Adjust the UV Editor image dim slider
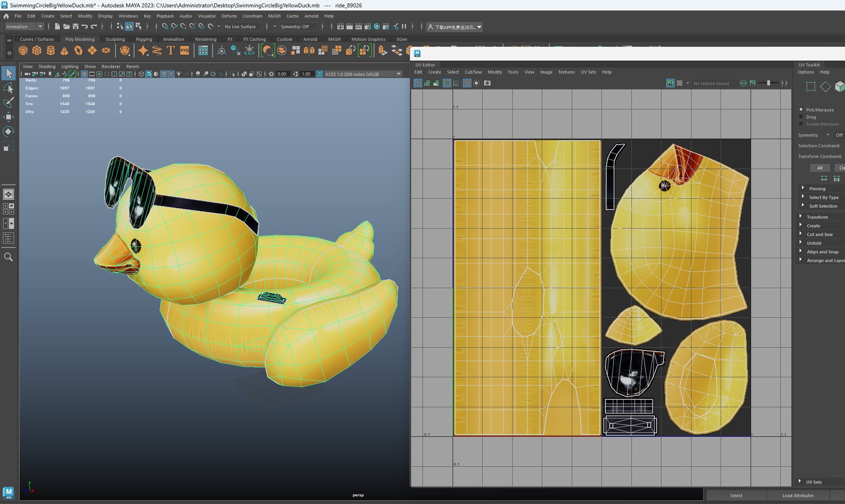The height and width of the screenshot is (504, 845). (768, 83)
